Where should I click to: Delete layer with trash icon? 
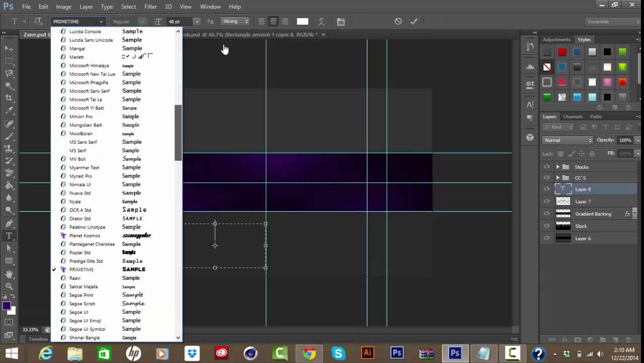tap(628, 340)
